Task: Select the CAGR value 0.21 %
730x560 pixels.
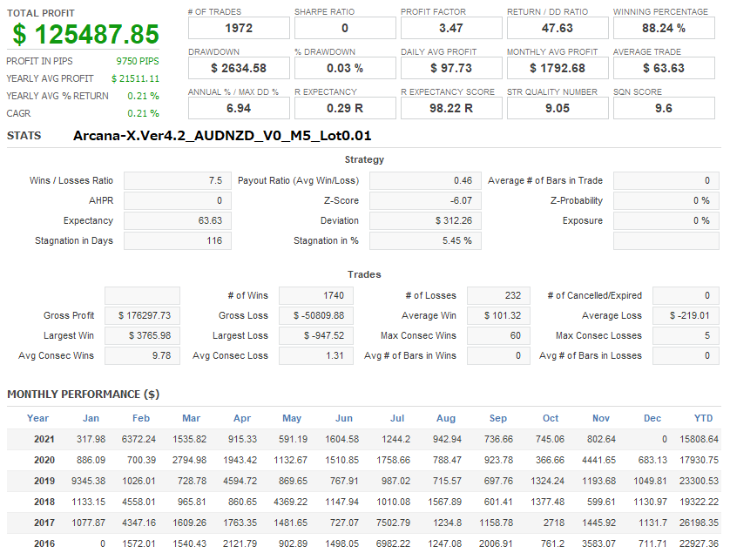Action: pyautogui.click(x=144, y=113)
